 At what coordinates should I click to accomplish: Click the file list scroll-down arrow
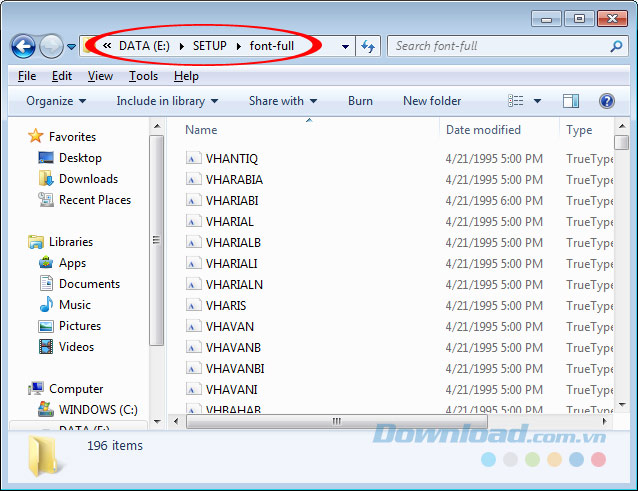click(622, 405)
